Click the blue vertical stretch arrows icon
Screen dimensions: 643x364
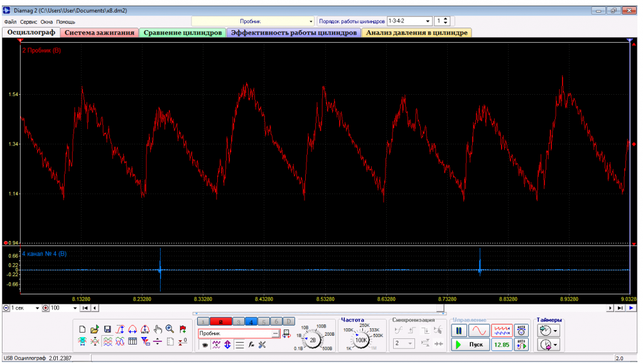[x=227, y=345]
